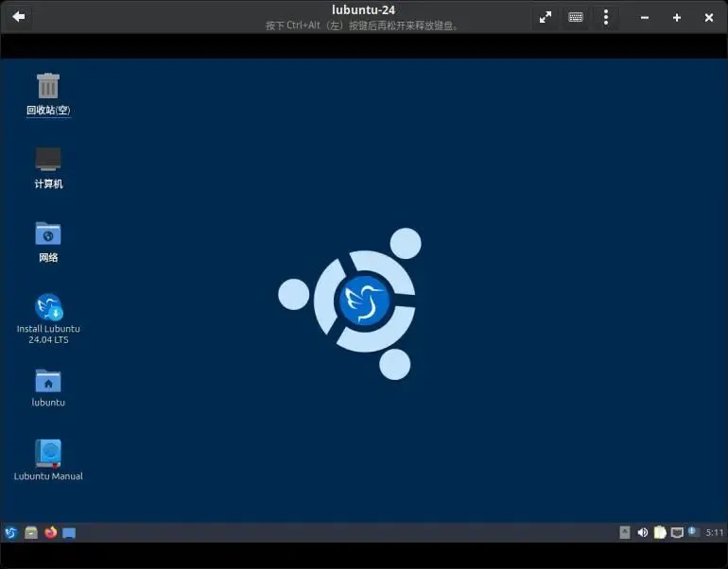Close the lubuntu-24 viewer window
This screenshot has width=728, height=569.
coord(708,18)
